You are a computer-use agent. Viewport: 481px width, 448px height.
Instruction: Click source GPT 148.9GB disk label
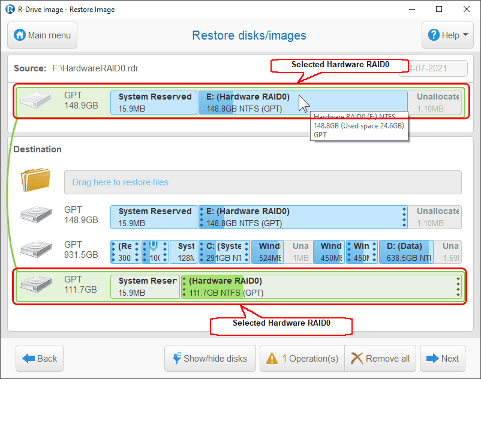tap(81, 100)
